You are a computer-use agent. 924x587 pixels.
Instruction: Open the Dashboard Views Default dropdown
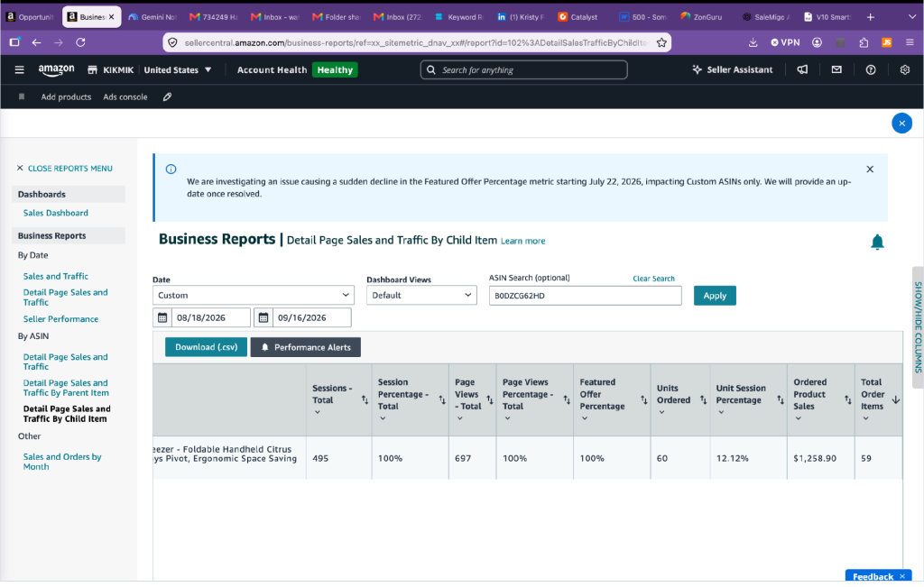[421, 295]
